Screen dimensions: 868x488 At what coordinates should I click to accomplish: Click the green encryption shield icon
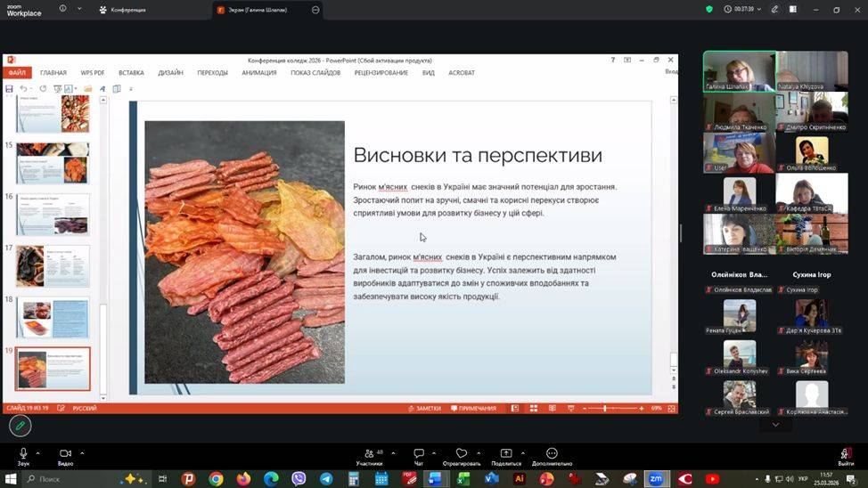coord(709,9)
